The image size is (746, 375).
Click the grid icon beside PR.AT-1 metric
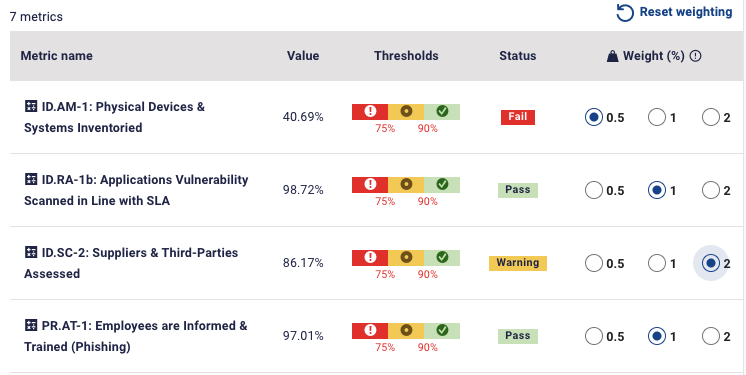(31, 325)
